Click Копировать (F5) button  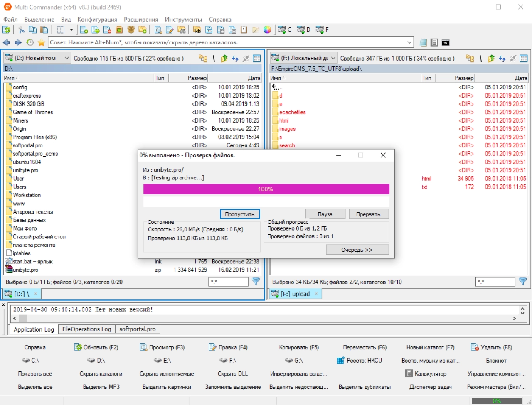[299, 347]
